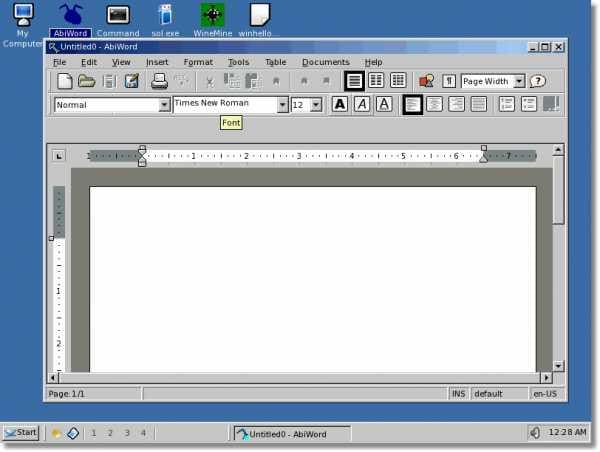Expand the Times New Roman font dropdown arrow
The height and width of the screenshot is (452, 600).
(x=282, y=104)
